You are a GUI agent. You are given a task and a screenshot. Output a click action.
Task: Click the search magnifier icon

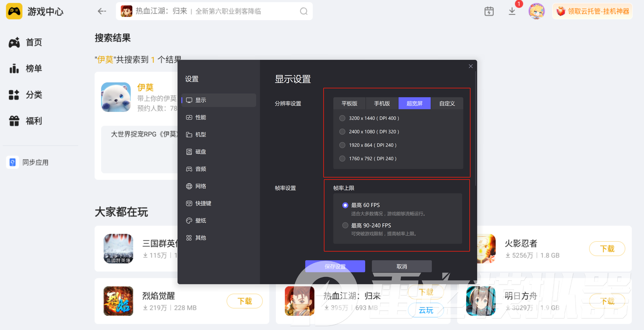point(304,11)
